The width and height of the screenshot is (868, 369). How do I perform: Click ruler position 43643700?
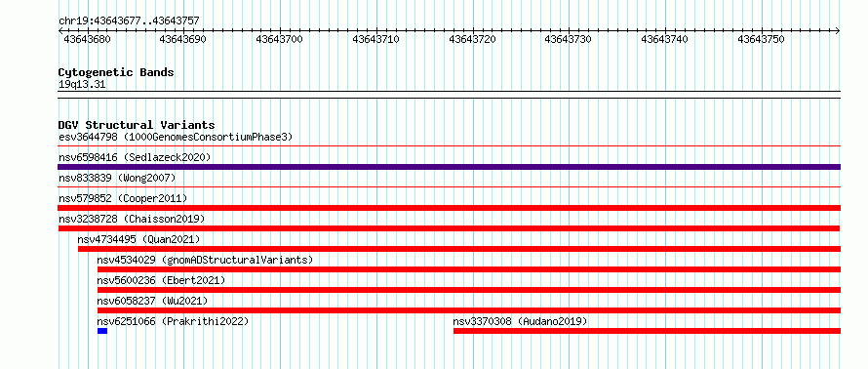point(280,39)
